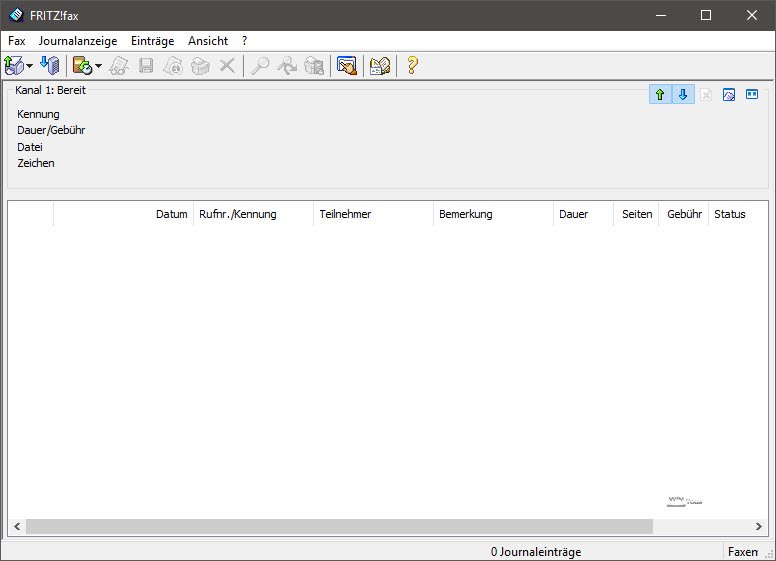Click the horizontal scrollbar right arrow
The height and width of the screenshot is (561, 776).
click(759, 526)
